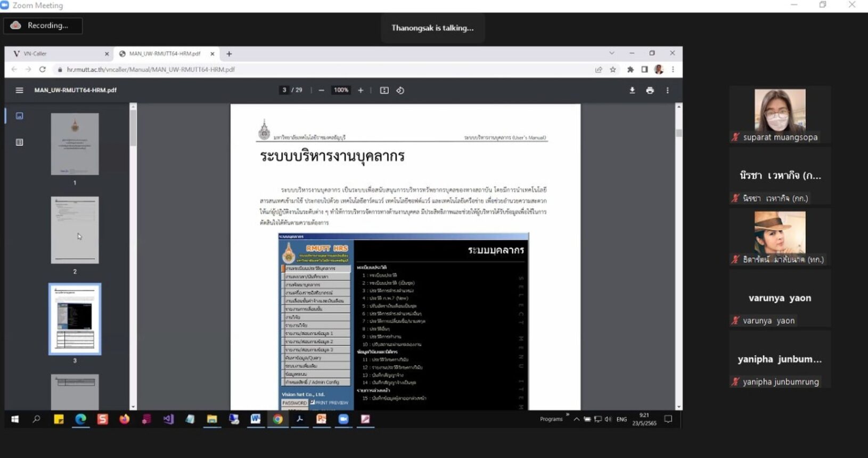Go back in the browser
Screen dimensions: 868x458
[14, 69]
